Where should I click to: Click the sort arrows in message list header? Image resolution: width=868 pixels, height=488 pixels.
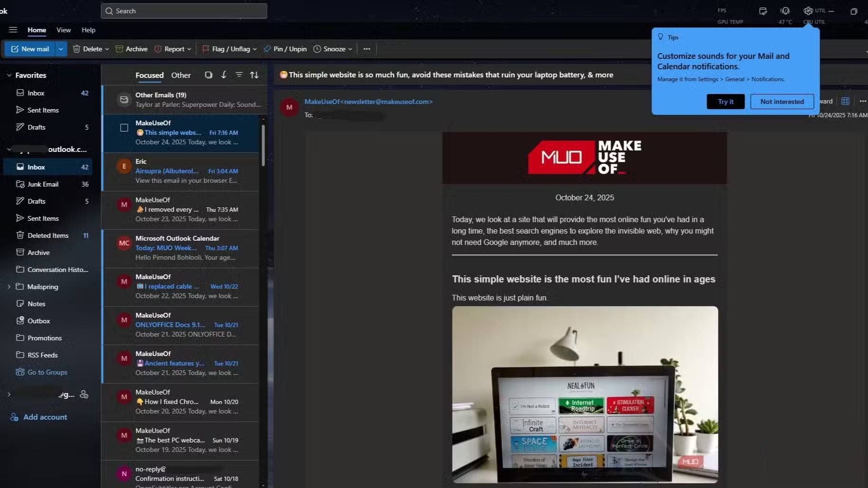pos(255,75)
